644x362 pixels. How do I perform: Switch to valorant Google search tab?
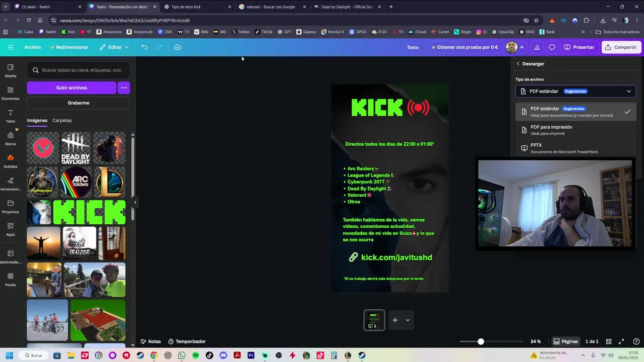[272, 7]
